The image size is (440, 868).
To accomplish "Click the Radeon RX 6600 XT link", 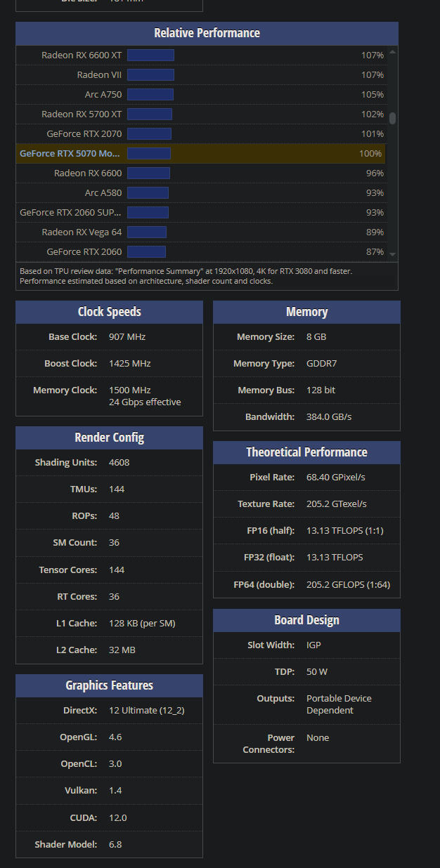I will [x=82, y=55].
